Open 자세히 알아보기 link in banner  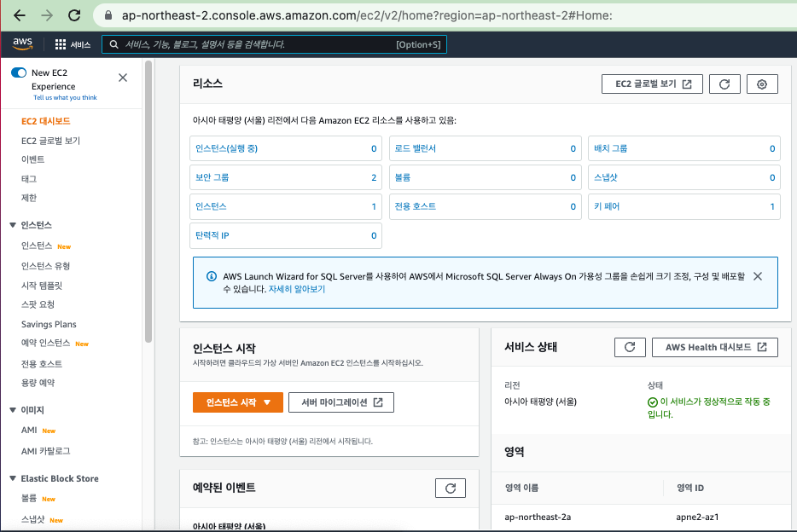tap(297, 289)
